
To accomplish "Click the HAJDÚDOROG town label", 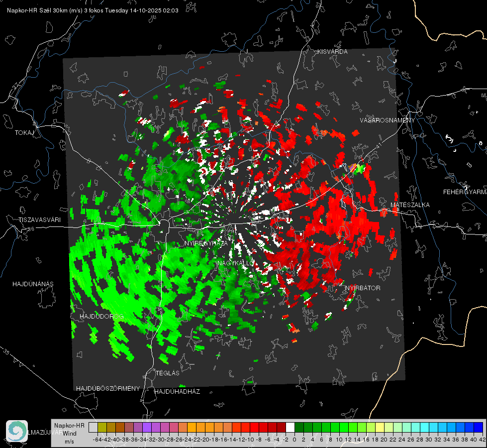I will (101, 316).
